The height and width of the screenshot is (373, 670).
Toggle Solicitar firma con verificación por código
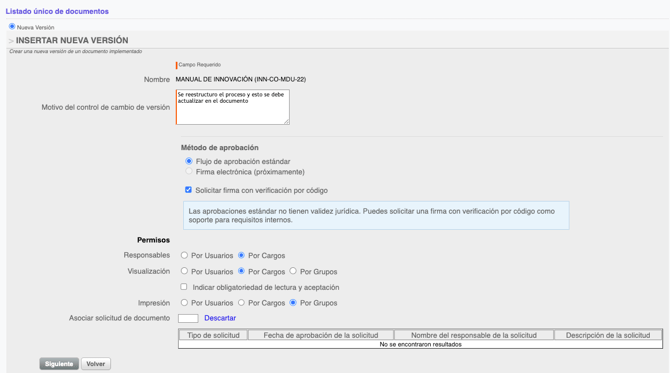pyautogui.click(x=188, y=190)
